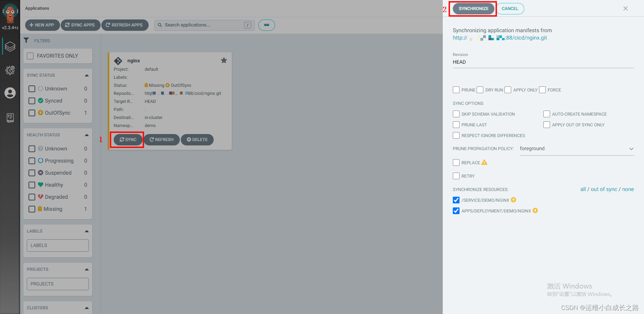This screenshot has height=314, width=644.
Task: Expand the CLUSTERS filter section
Action: point(87,308)
